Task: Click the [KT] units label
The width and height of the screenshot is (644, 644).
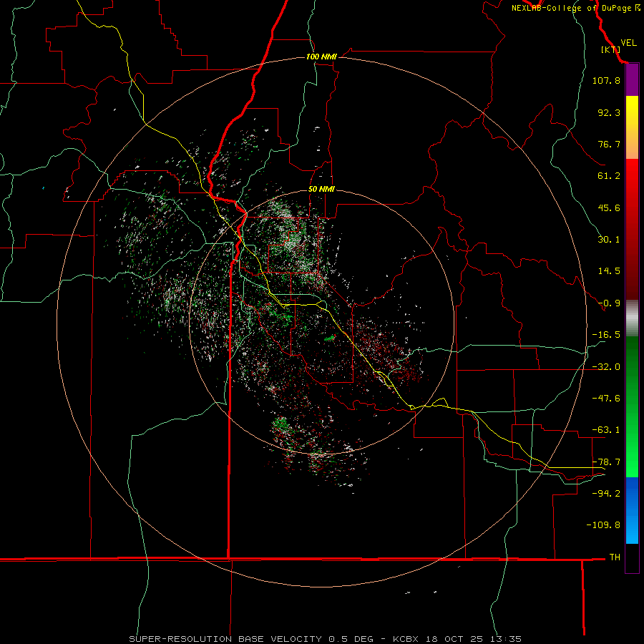Action: point(611,49)
